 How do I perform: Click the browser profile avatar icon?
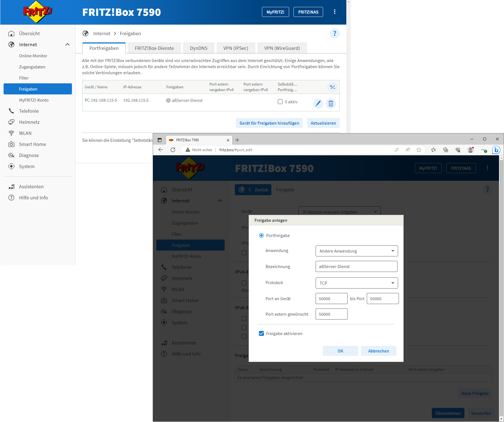pos(471,150)
